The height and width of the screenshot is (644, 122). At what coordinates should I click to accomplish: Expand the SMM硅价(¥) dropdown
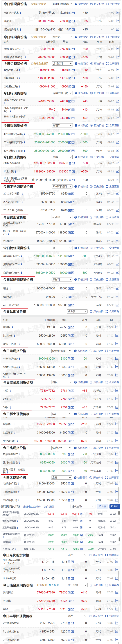click(62, 351)
